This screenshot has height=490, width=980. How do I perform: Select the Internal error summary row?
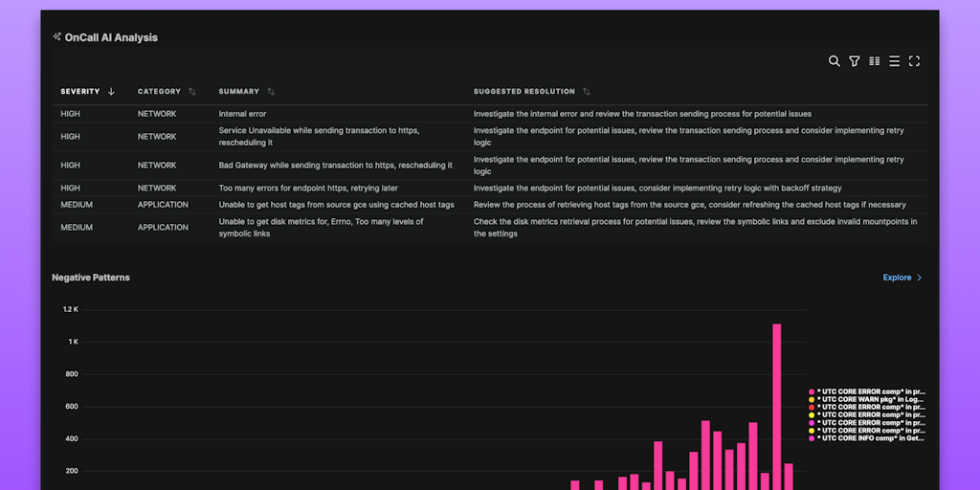point(242,114)
